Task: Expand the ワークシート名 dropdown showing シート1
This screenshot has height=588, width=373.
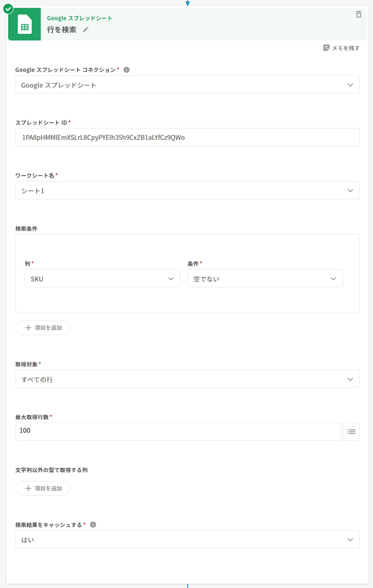Action: click(187, 190)
